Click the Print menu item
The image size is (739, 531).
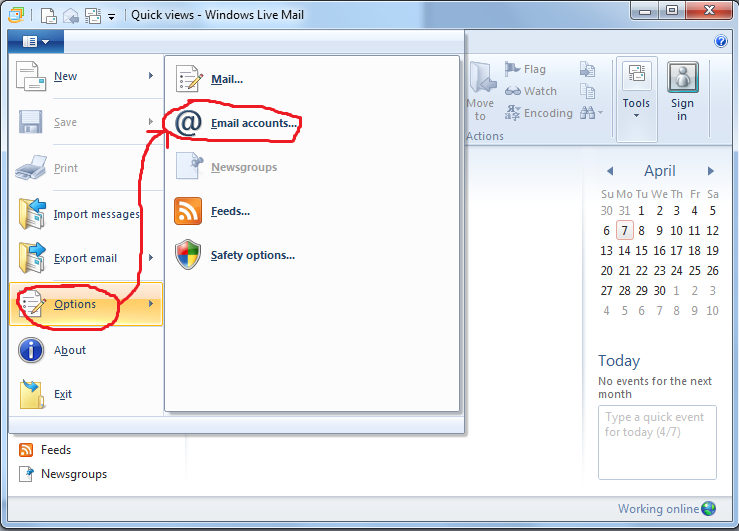pos(86,168)
